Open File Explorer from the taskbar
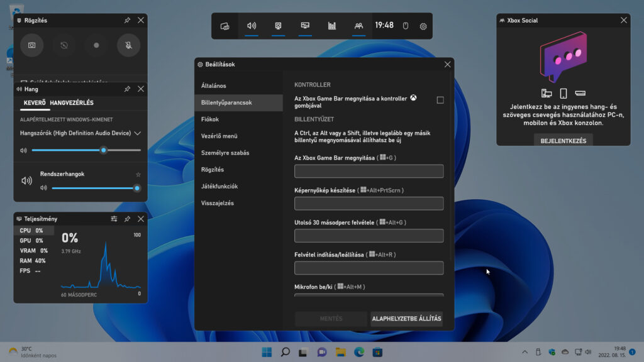Image resolution: width=644 pixels, height=362 pixels. pos(340,352)
